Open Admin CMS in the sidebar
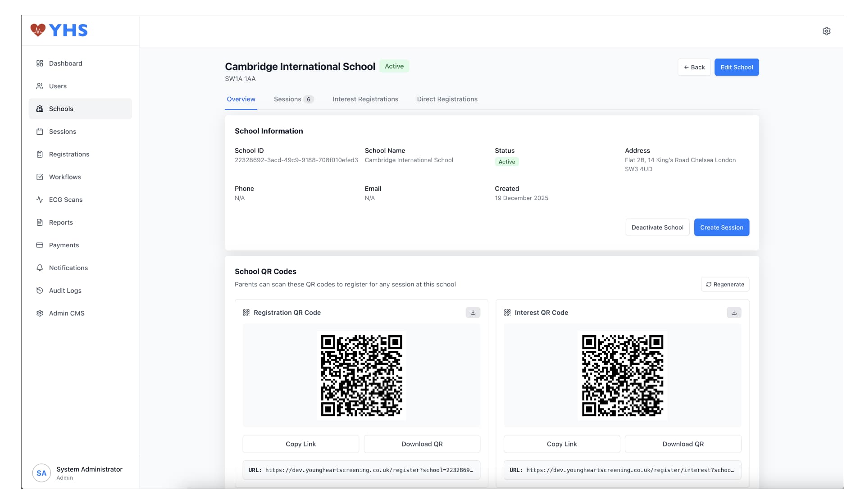 [x=80, y=313]
